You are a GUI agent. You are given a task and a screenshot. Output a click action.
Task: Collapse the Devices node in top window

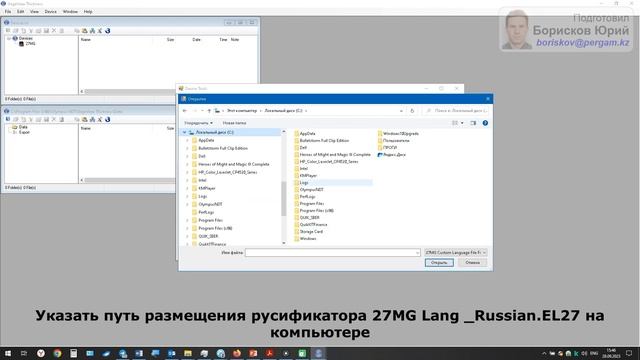click(9, 38)
